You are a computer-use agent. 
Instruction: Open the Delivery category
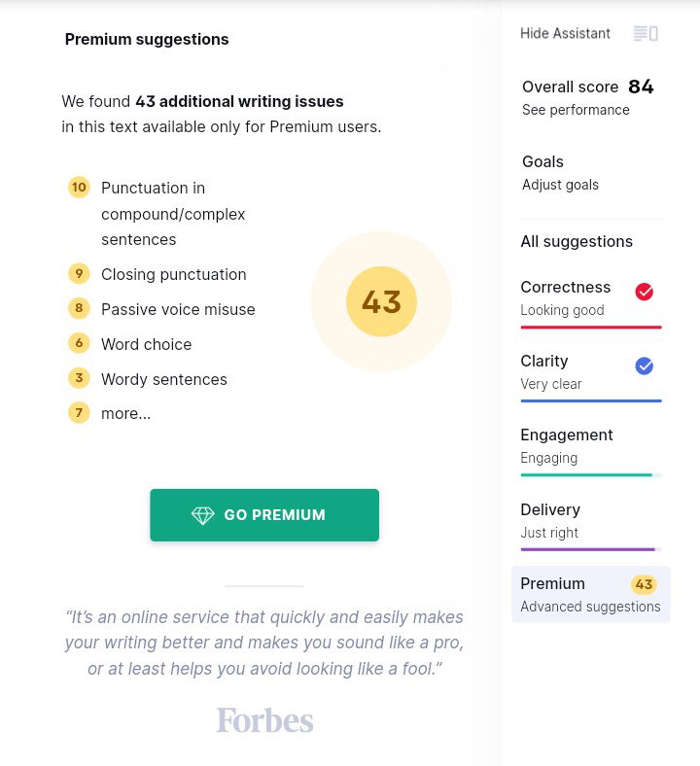tap(591, 525)
